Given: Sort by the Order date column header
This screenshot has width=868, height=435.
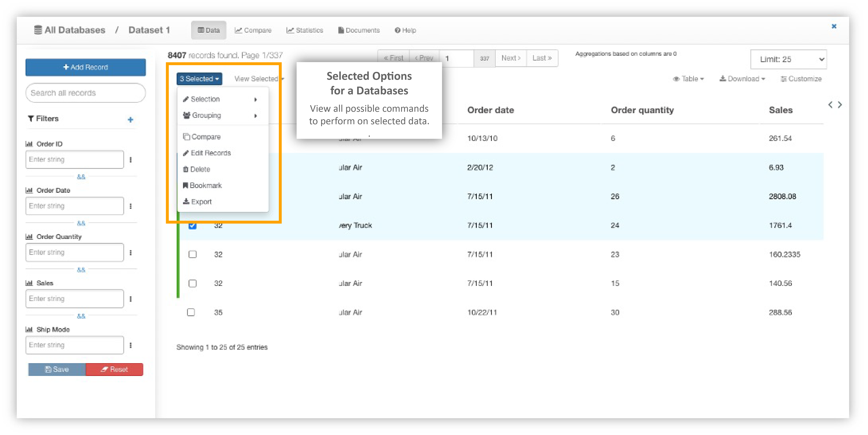Looking at the screenshot, I should 491,110.
